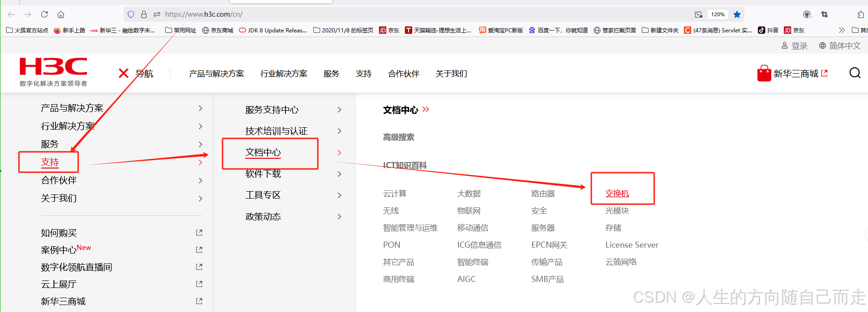The image size is (868, 312).
Task: Click external link icon beside 数字化领航直播间
Action: click(x=199, y=267)
